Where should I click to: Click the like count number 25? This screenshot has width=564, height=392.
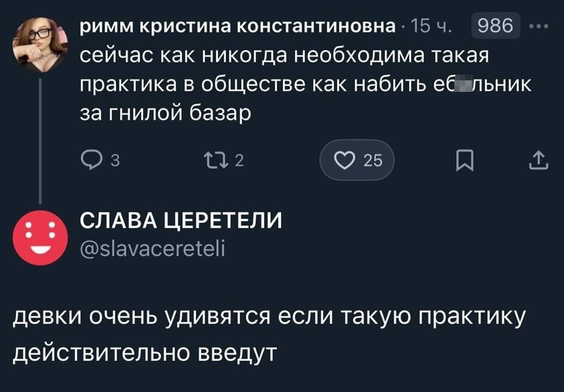[373, 161]
